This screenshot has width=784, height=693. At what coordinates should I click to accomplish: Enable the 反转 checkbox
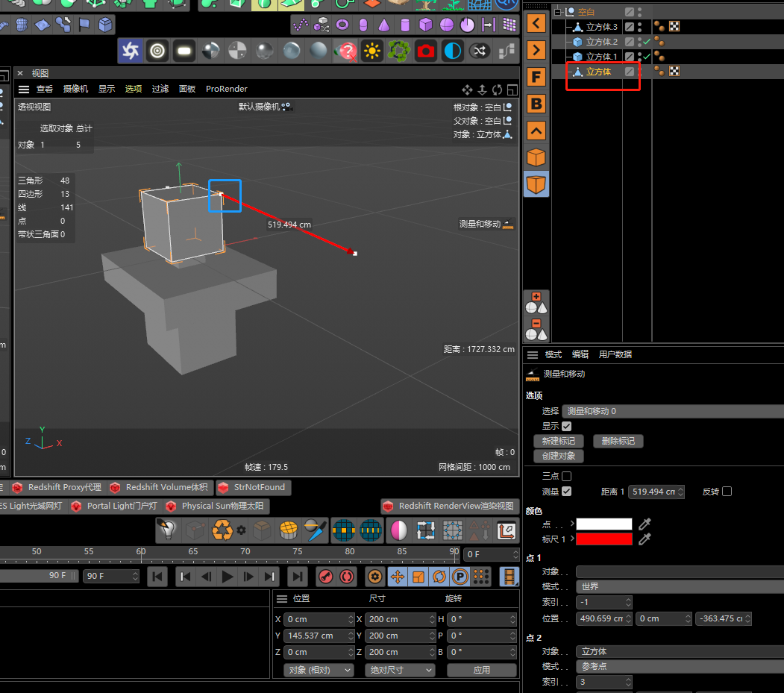tap(727, 491)
